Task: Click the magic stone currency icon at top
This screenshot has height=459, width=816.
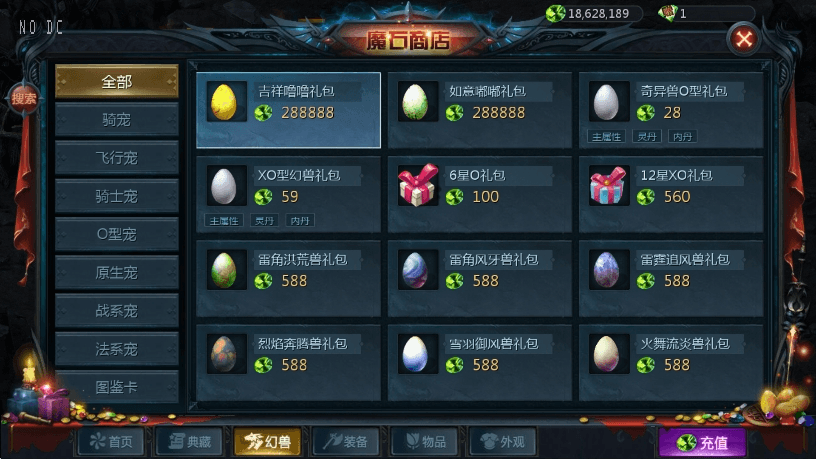Action: coord(555,13)
